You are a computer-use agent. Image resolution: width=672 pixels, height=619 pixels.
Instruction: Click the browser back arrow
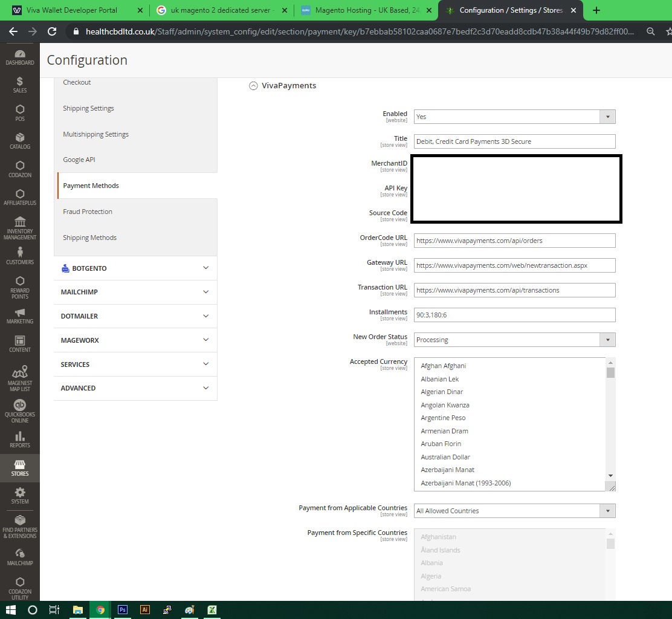(x=13, y=31)
